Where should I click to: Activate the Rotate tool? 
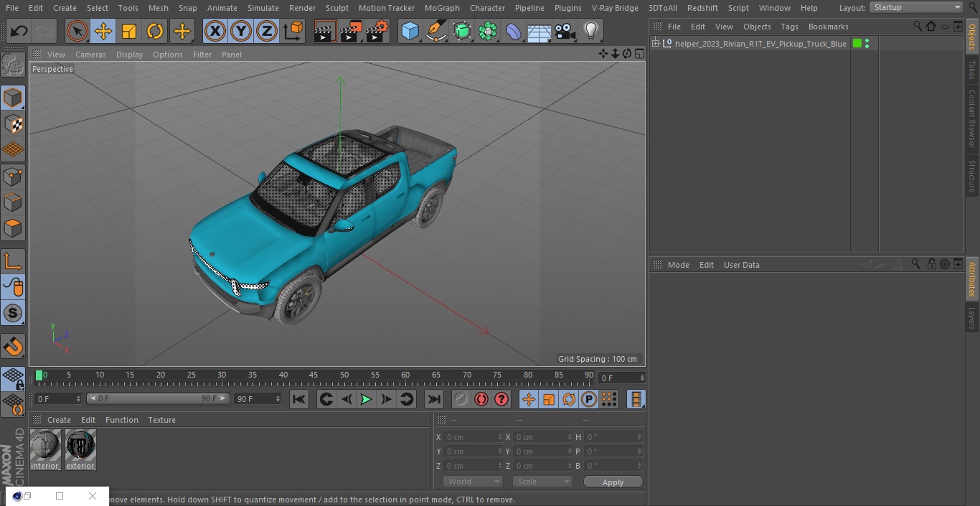pos(155,31)
